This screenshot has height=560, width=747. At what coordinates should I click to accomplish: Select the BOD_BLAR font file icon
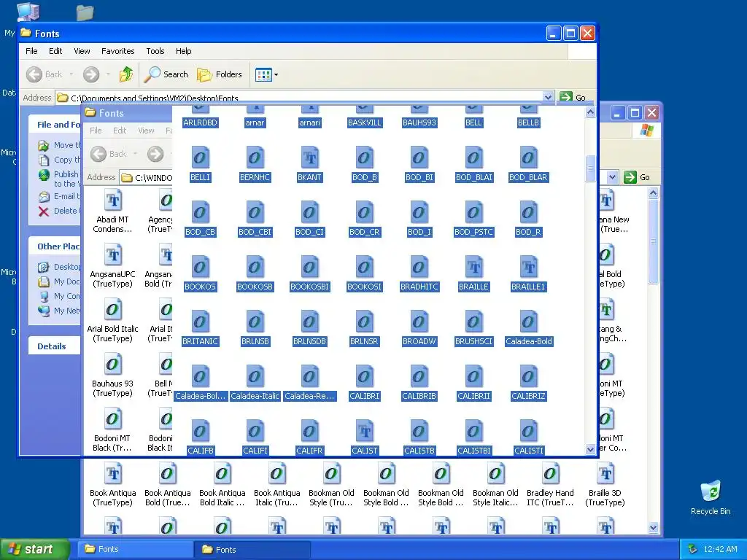coord(528,158)
